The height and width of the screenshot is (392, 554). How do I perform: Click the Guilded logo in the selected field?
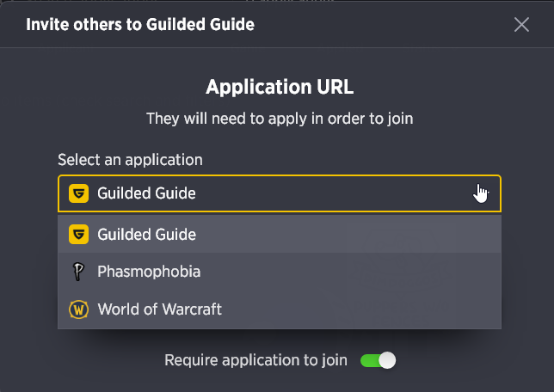78,193
